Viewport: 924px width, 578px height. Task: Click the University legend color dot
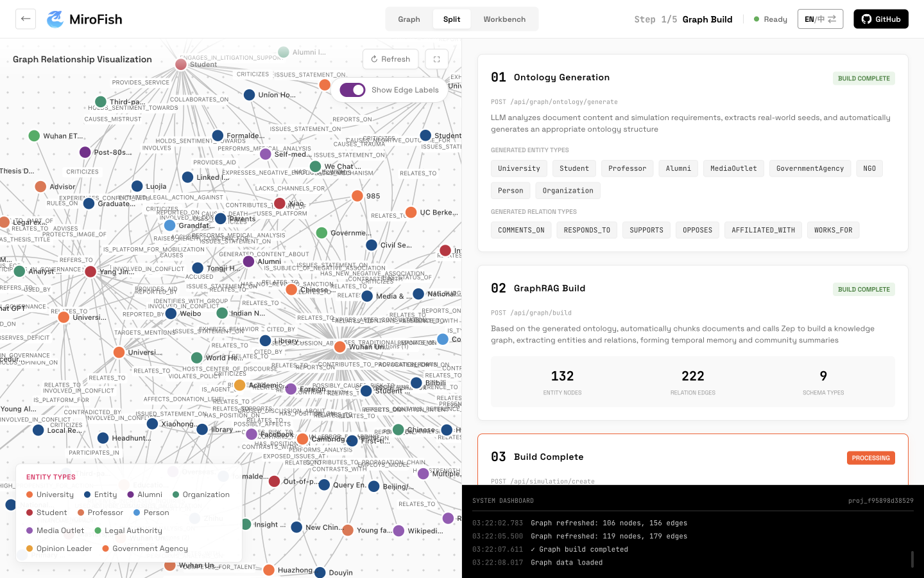30,495
